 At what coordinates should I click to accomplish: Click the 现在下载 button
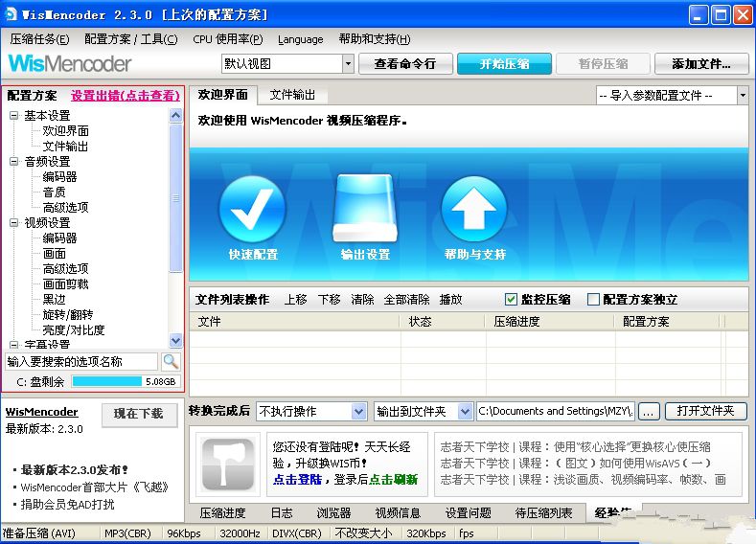(139, 414)
